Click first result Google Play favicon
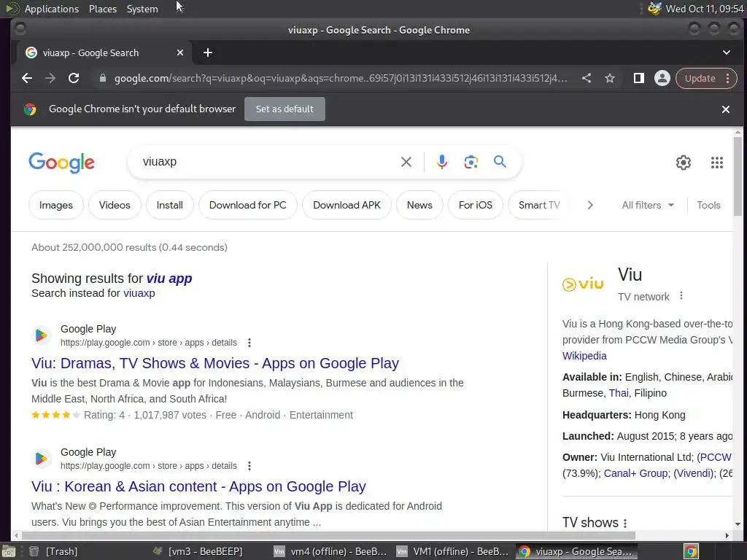Image resolution: width=747 pixels, height=560 pixels. pyautogui.click(x=41, y=335)
